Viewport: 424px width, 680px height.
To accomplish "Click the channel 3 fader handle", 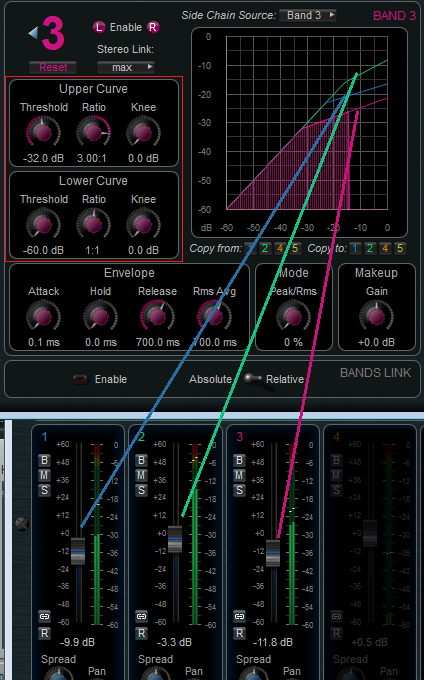I will point(273,553).
